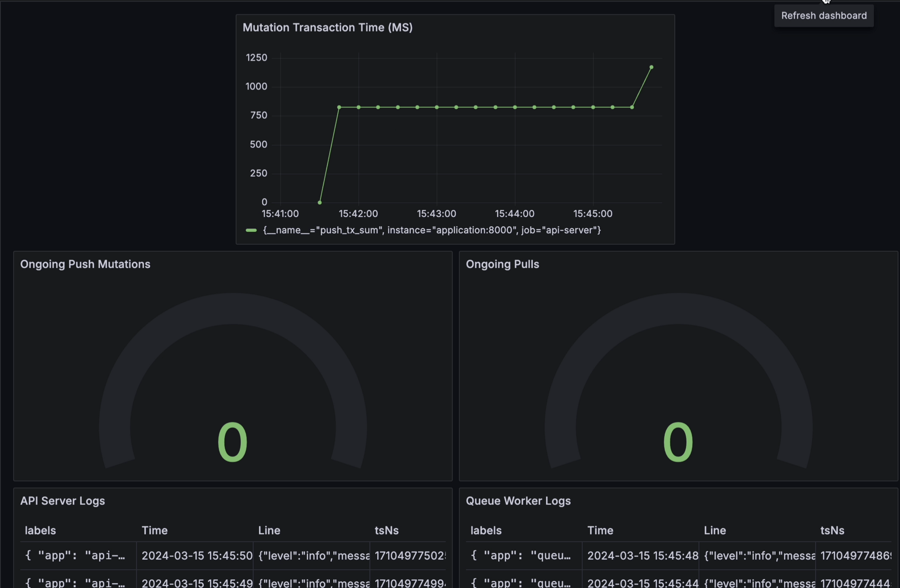Toggle the push_tx_sum legend series label
The height and width of the screenshot is (588, 900).
431,230
